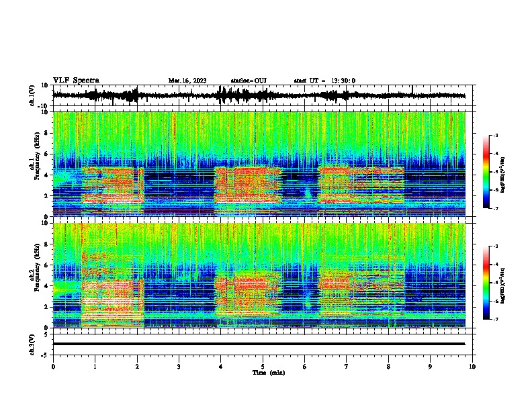The height and width of the screenshot is (411, 532).
Task: Click the "-7" label on ch.2 colorbar
Action: click(x=495, y=319)
